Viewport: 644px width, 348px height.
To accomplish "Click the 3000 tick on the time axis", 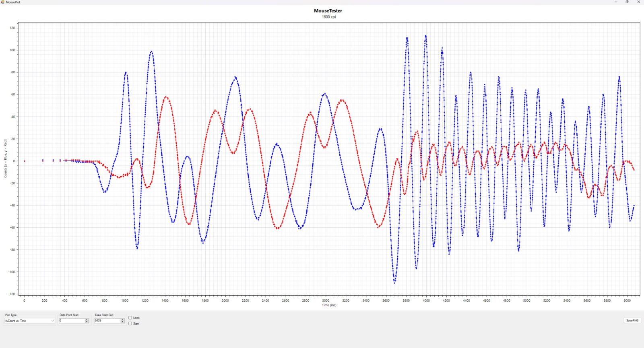I will coord(326,301).
